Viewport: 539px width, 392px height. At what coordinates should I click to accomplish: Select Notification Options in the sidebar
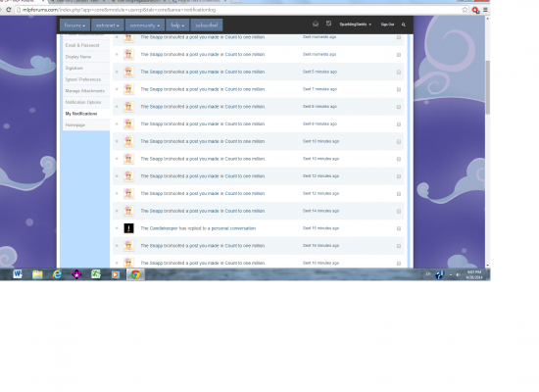(83, 102)
